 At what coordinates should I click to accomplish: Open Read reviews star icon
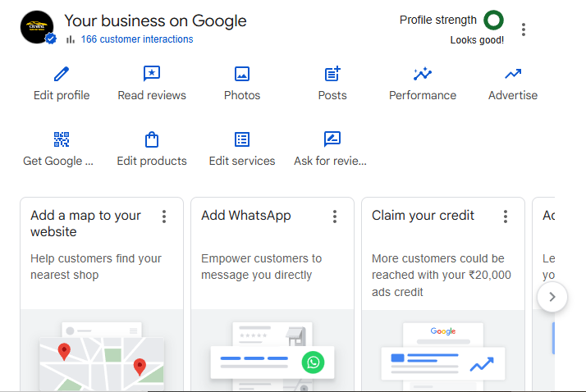point(152,75)
